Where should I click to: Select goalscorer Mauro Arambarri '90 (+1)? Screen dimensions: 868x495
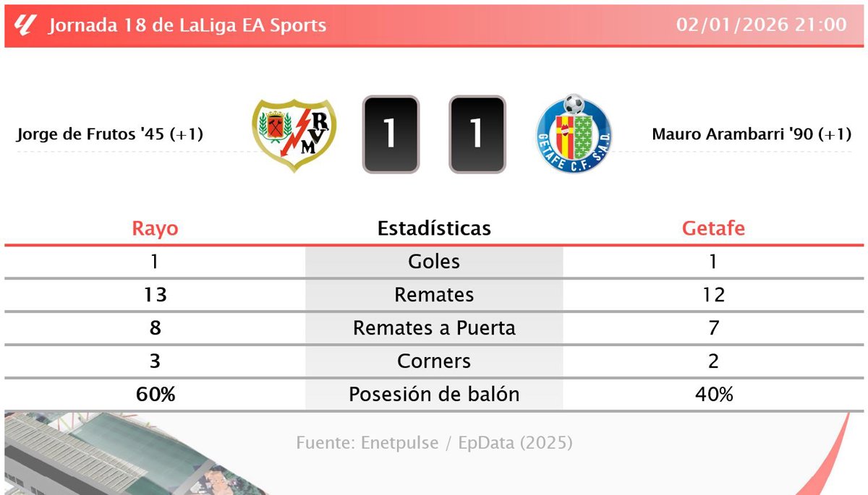(x=751, y=134)
